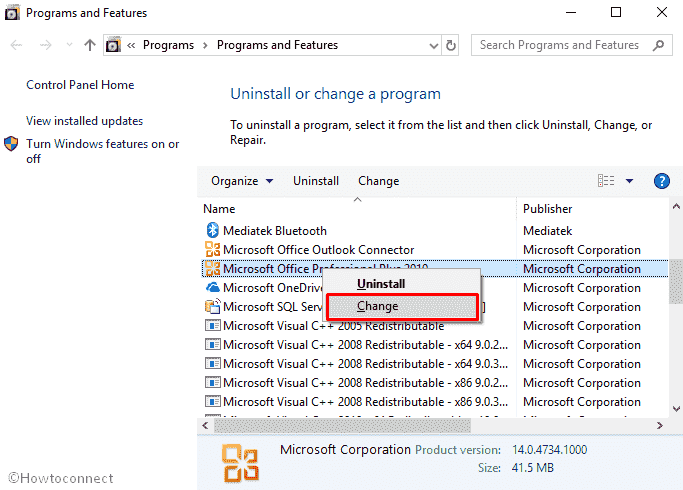
Task: Go up one level with Up arrow
Action: tap(90, 45)
